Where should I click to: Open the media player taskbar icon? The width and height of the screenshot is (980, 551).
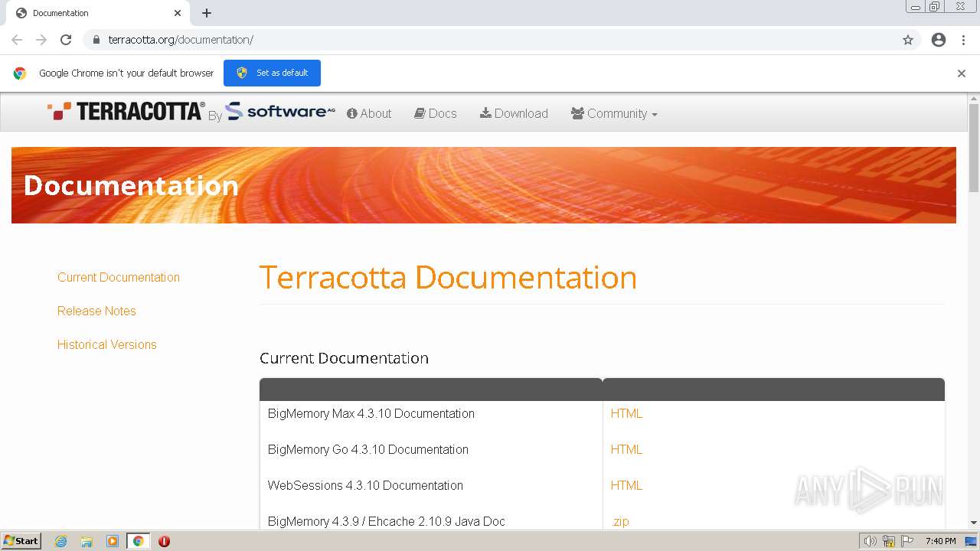112,541
